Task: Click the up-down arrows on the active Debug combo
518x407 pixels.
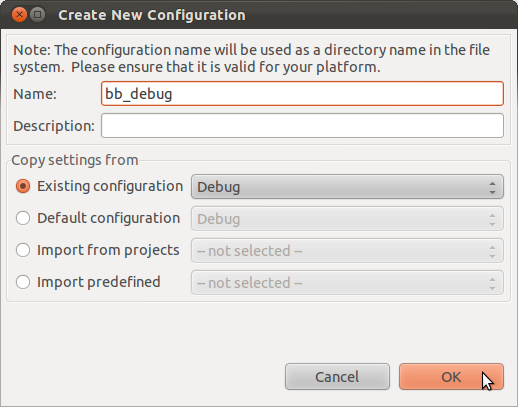Action: click(492, 187)
